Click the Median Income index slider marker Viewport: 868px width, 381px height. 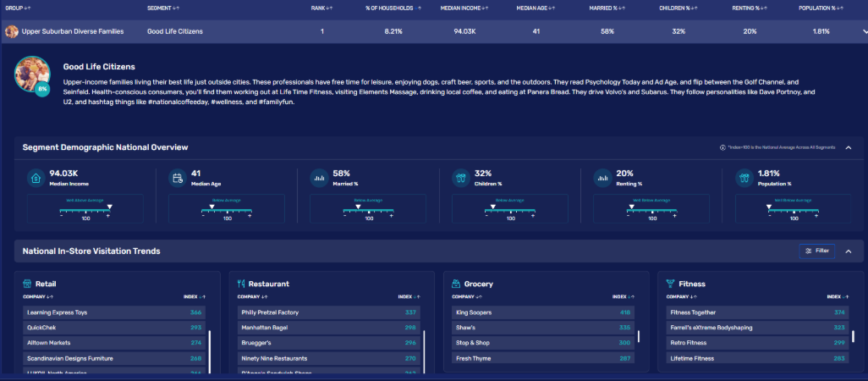pyautogui.click(x=110, y=207)
